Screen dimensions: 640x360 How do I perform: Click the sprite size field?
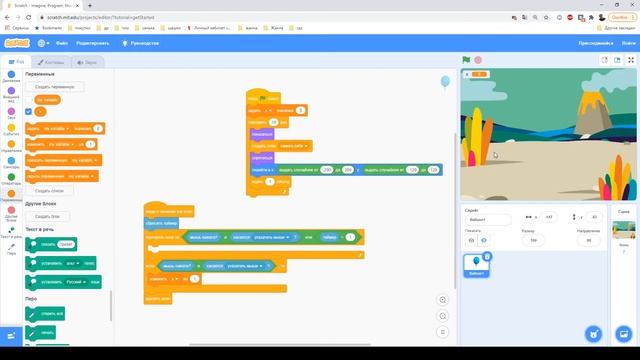click(533, 240)
